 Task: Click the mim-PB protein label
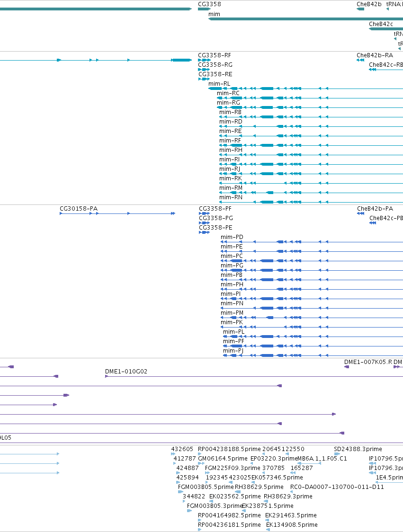pyautogui.click(x=232, y=275)
